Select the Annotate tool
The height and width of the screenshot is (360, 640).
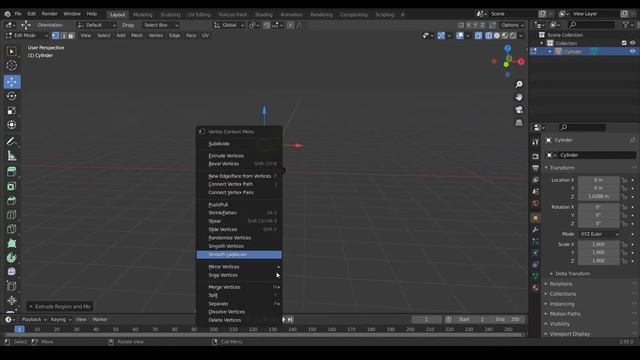tap(12, 142)
